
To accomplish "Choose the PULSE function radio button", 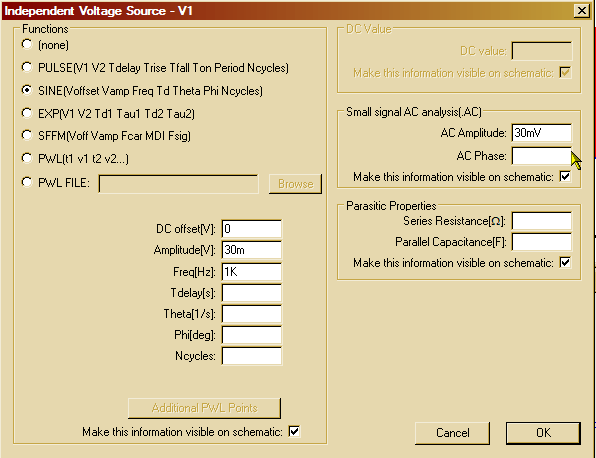I will (x=27, y=67).
